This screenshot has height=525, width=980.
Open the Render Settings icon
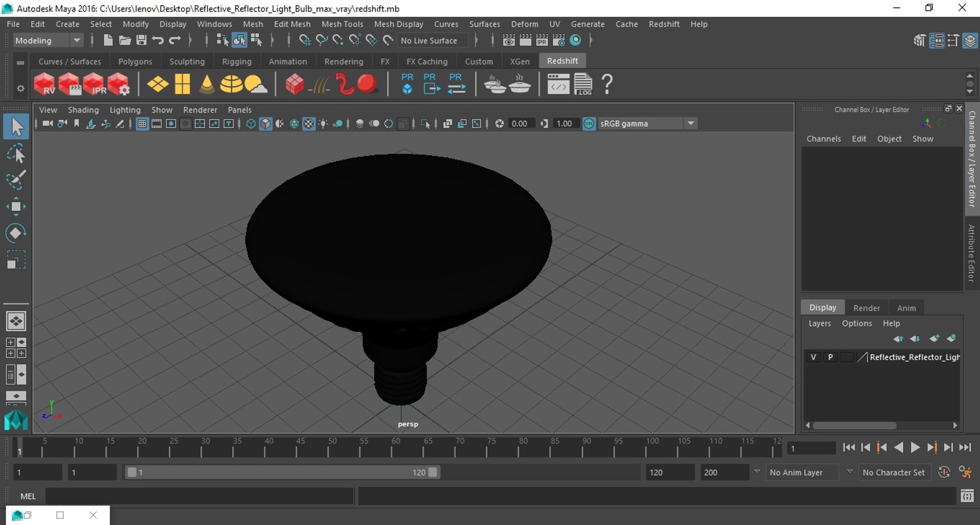point(559,40)
